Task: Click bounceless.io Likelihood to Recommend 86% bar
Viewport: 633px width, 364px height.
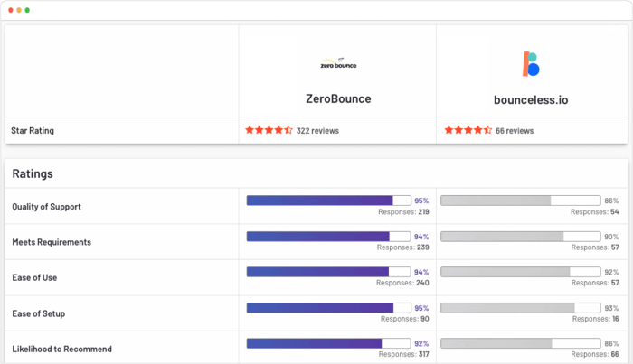Action: [520, 343]
